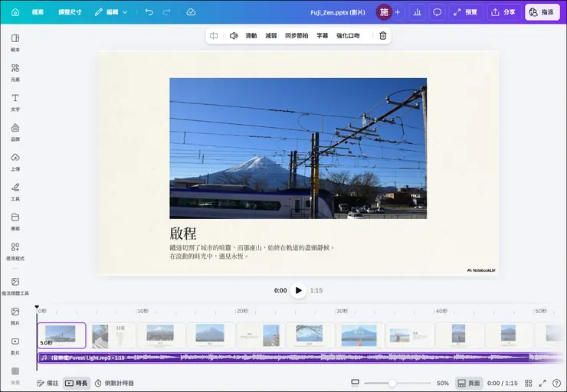Click the 30秒 timeline ruler mark
The width and height of the screenshot is (567, 392).
[x=342, y=311]
